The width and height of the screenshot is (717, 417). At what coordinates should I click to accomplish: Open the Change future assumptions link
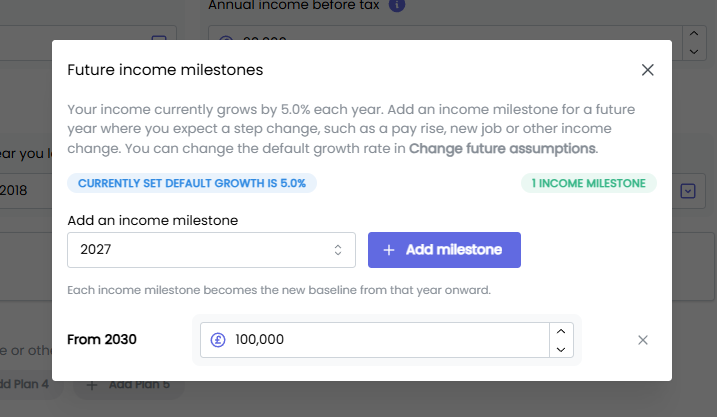click(x=502, y=149)
